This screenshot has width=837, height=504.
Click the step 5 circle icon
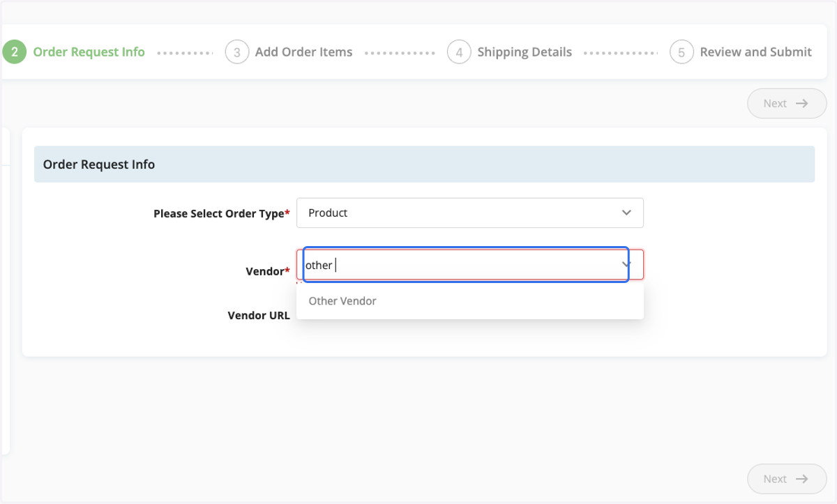point(681,52)
